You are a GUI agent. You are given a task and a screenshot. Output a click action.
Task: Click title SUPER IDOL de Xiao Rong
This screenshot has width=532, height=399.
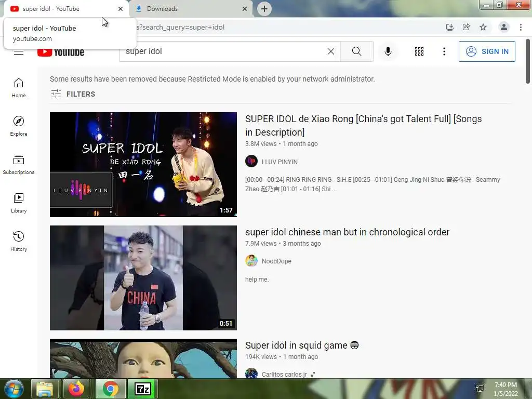(363, 125)
